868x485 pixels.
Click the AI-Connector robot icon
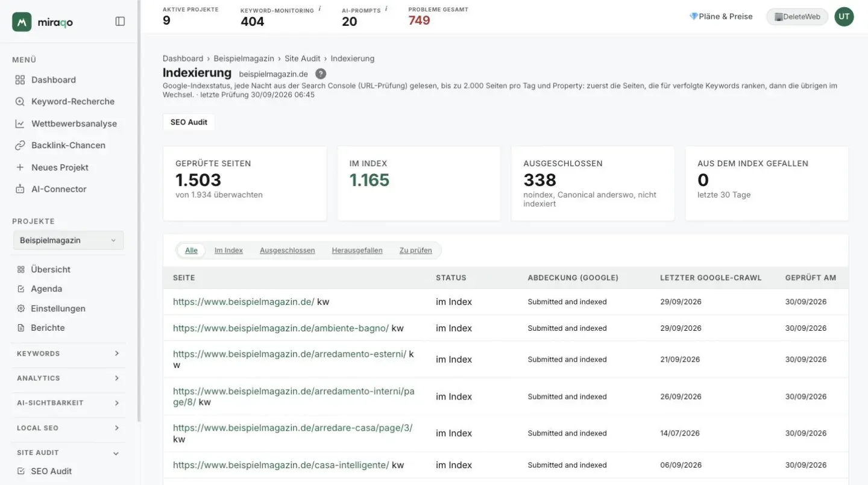pyautogui.click(x=20, y=189)
